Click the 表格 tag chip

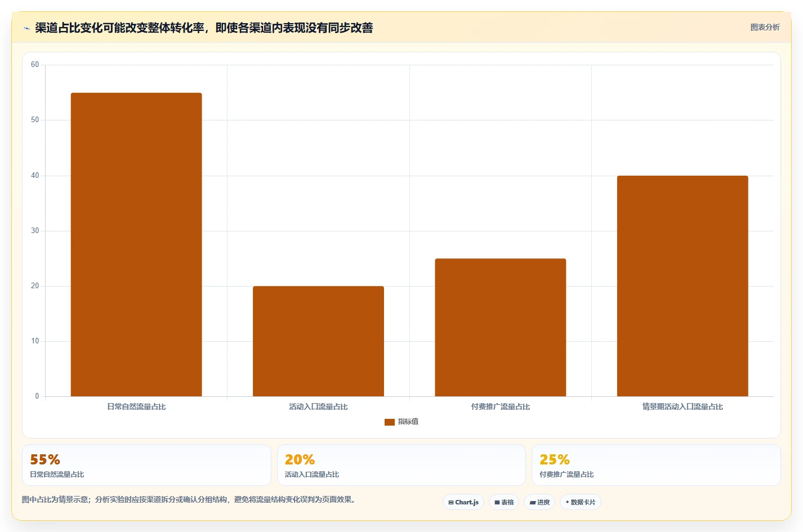(504, 502)
